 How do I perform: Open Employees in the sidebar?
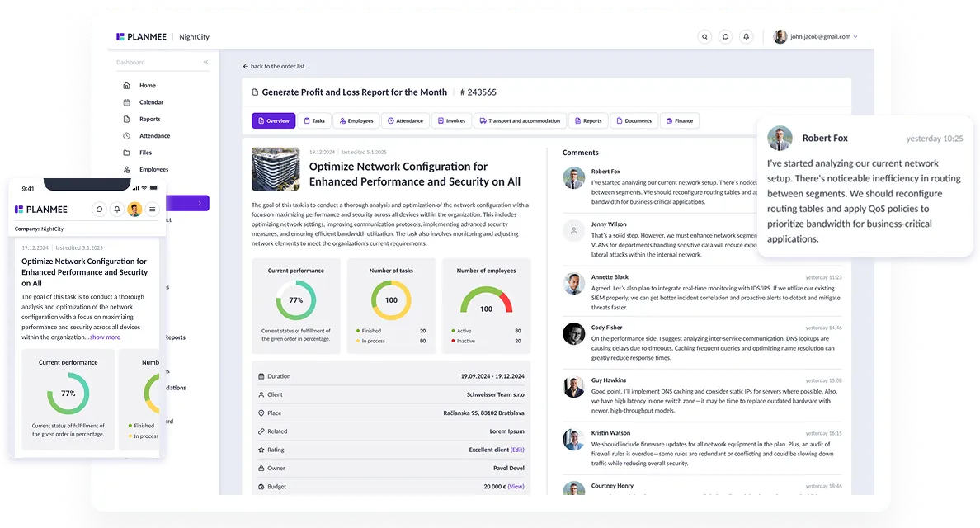click(x=153, y=170)
